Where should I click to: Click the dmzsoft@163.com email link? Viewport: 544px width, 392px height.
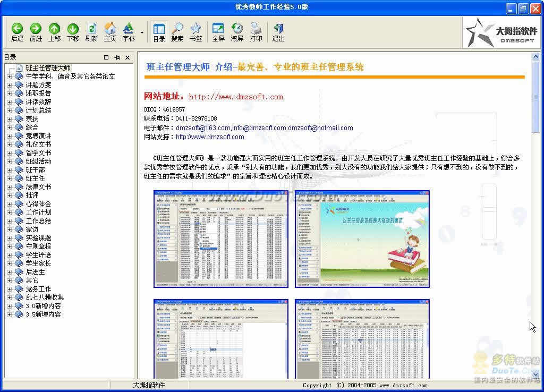(x=203, y=128)
